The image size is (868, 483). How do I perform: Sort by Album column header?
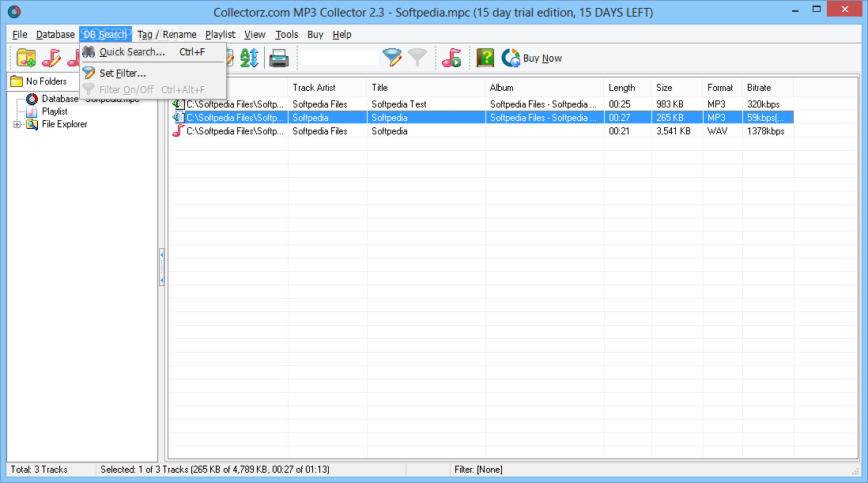[545, 88]
